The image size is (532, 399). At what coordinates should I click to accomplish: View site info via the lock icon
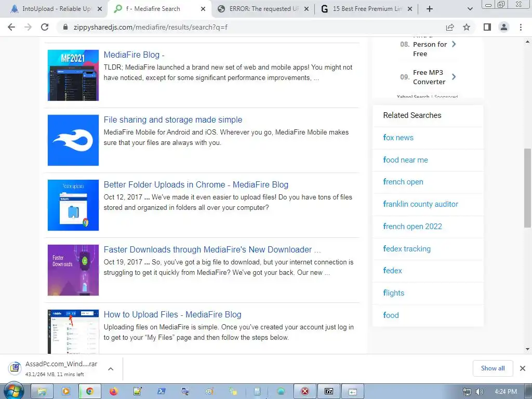(x=65, y=27)
